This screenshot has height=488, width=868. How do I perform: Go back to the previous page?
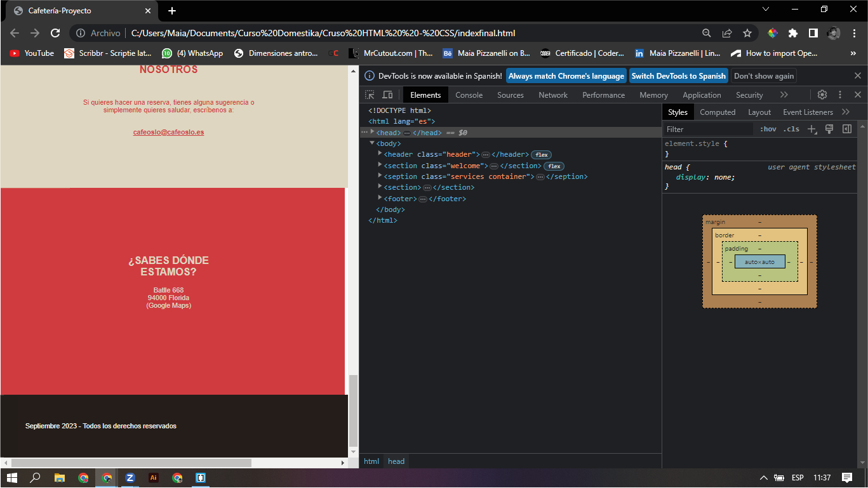point(15,33)
